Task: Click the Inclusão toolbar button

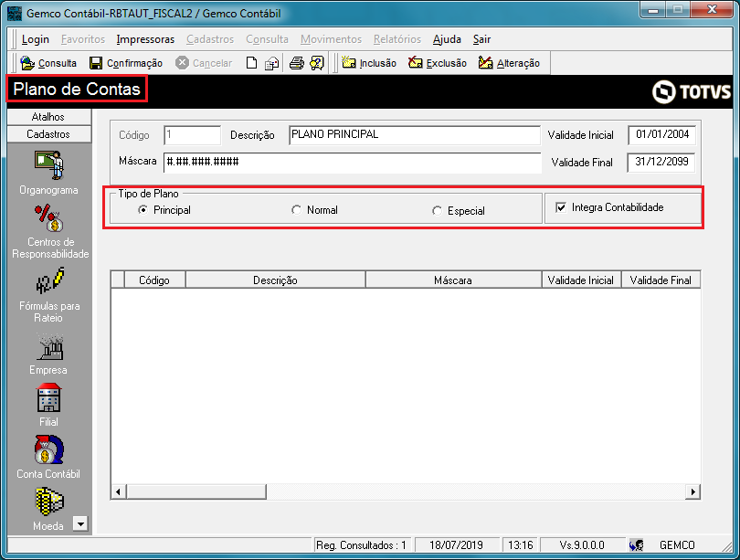Action: point(368,63)
